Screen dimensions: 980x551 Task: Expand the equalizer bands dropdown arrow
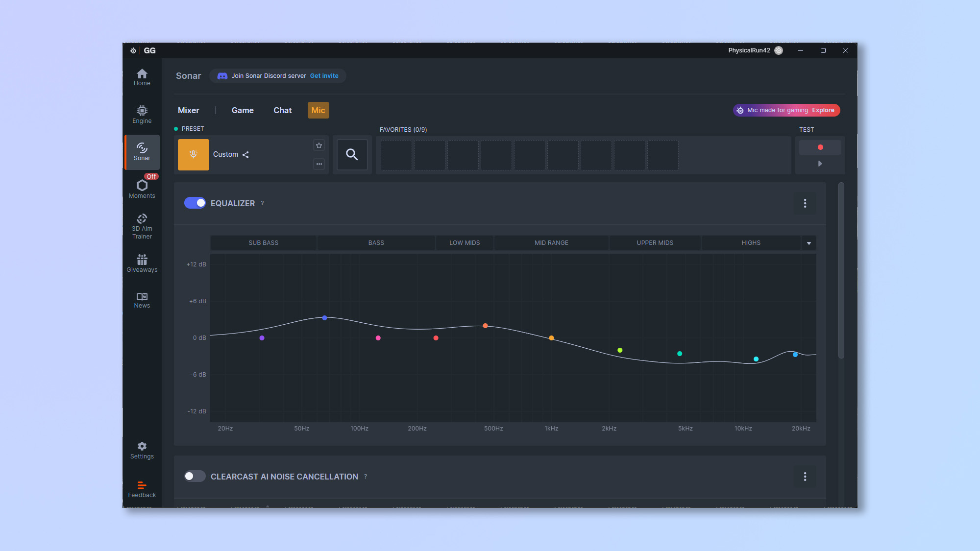[x=809, y=243]
